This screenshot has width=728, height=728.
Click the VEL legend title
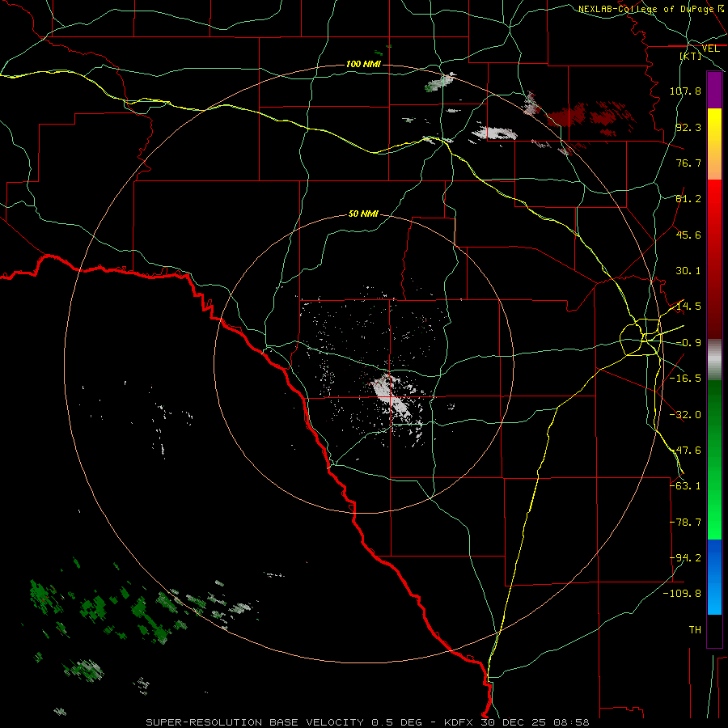(x=711, y=49)
